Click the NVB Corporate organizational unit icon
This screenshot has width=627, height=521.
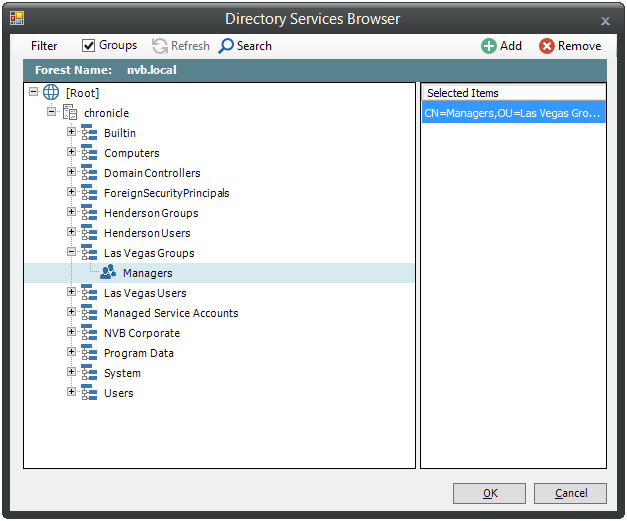click(x=89, y=333)
